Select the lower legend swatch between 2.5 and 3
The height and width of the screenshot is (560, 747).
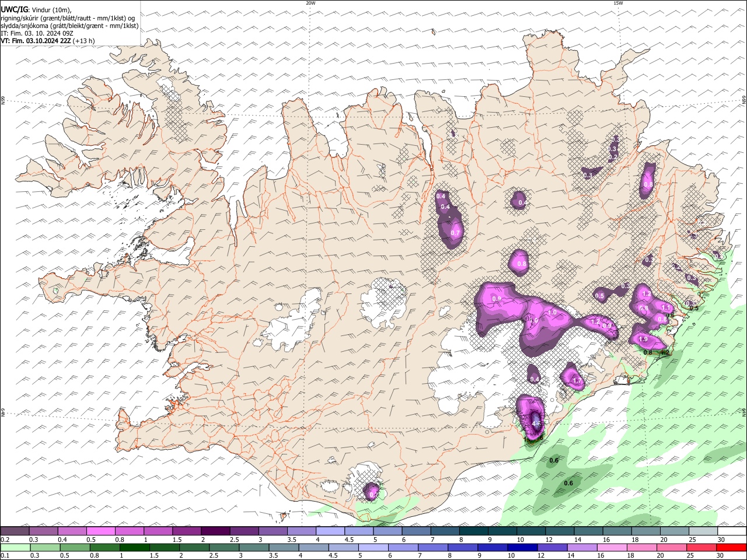(x=224, y=548)
